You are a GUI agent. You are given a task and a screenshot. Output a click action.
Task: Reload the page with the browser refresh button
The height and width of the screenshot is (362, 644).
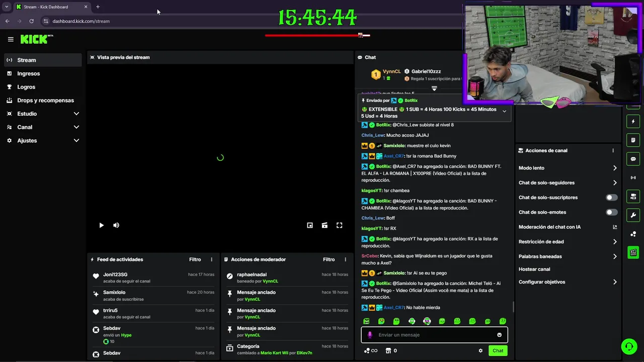point(31,21)
